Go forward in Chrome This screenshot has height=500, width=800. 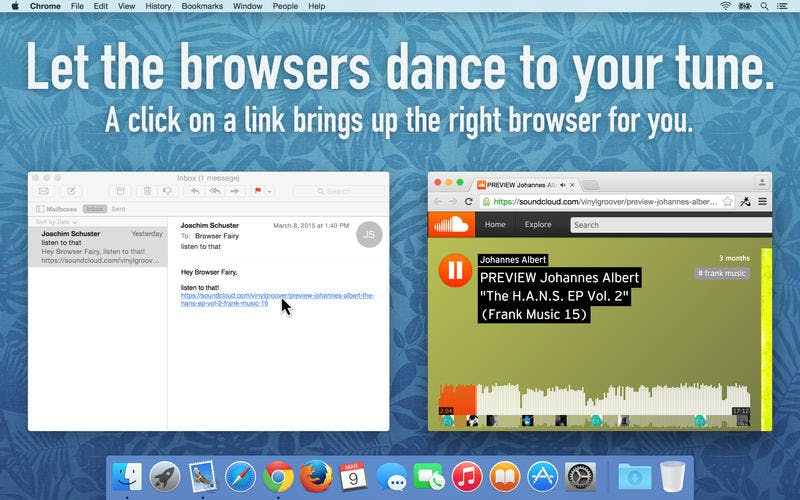[x=453, y=202]
